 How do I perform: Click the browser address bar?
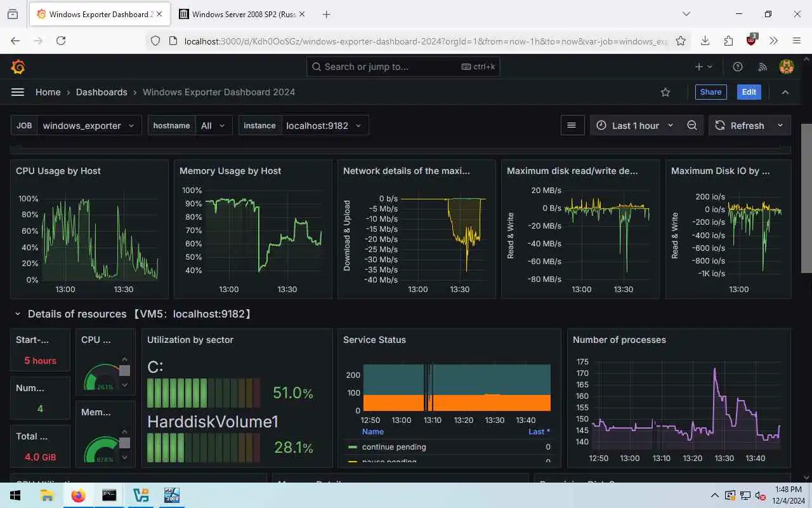[x=425, y=41]
